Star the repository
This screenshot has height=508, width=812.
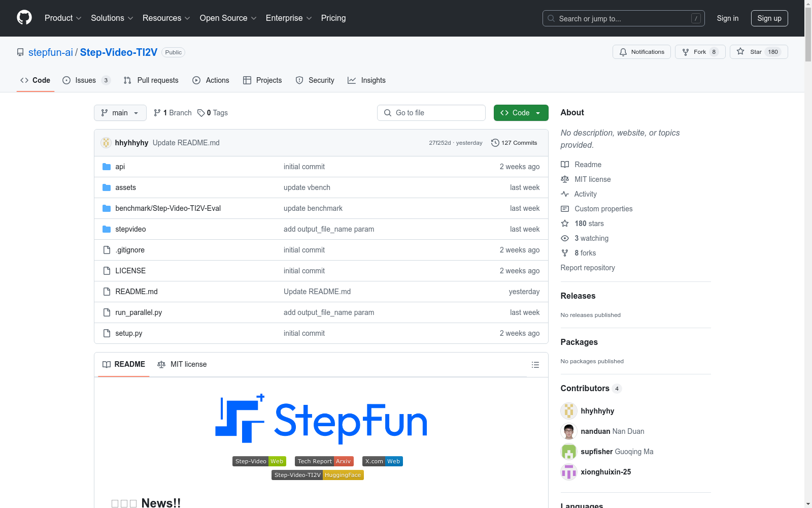coord(759,52)
